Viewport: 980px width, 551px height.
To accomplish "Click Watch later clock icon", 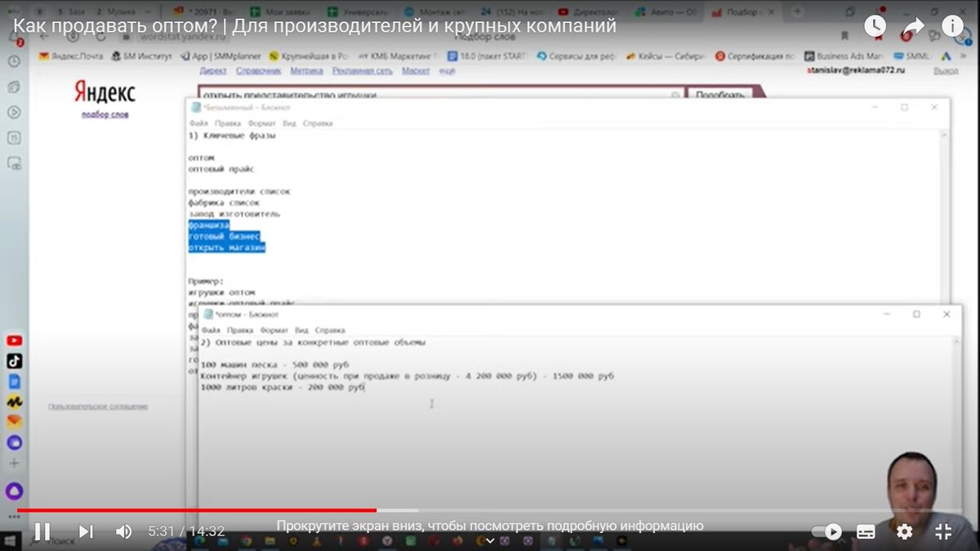I will point(875,26).
